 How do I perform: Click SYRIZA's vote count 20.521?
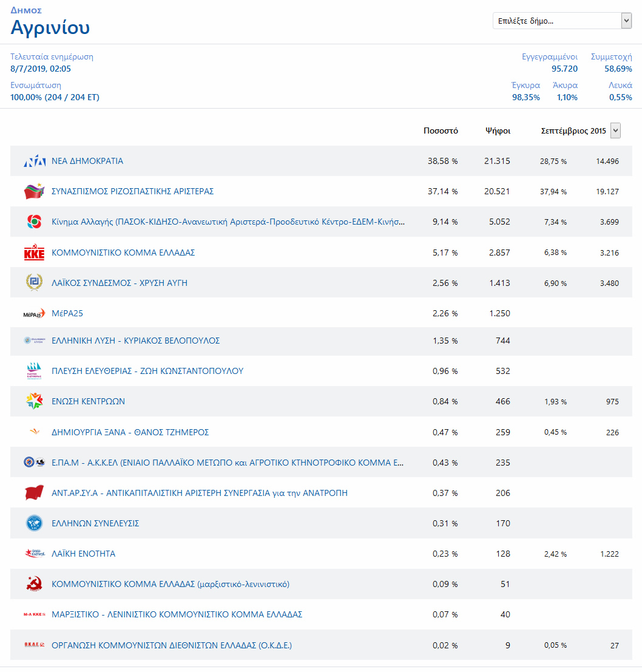[x=497, y=192]
